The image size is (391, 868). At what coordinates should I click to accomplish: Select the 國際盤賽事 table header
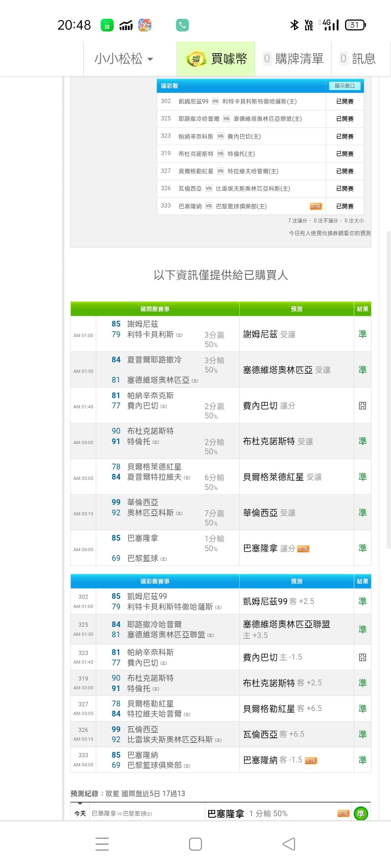click(155, 309)
